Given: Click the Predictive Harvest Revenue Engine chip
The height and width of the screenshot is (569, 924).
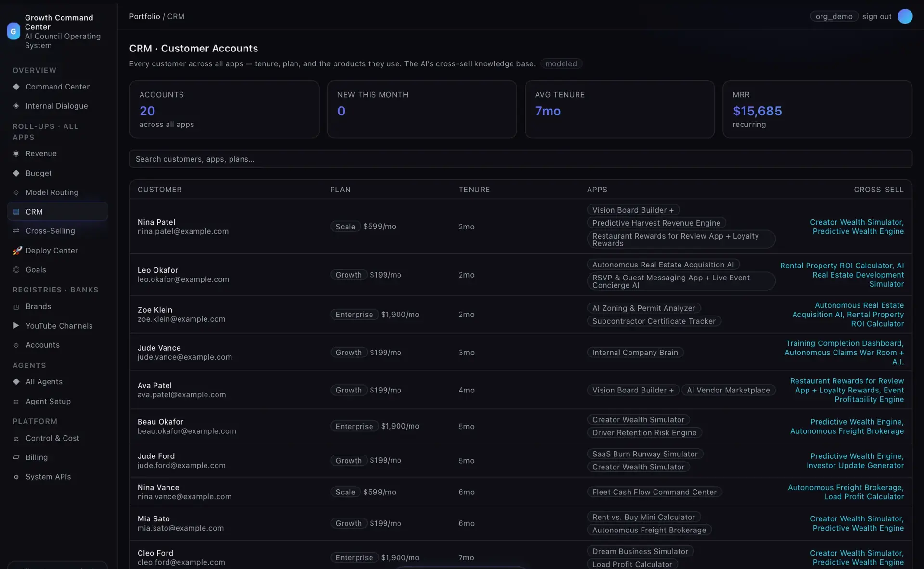Looking at the screenshot, I should [656, 223].
